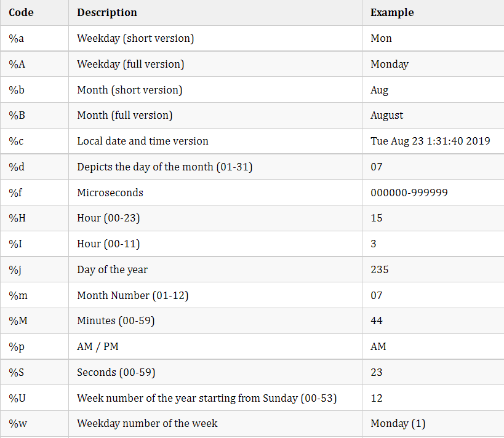Click the Example column header

tap(392, 12)
